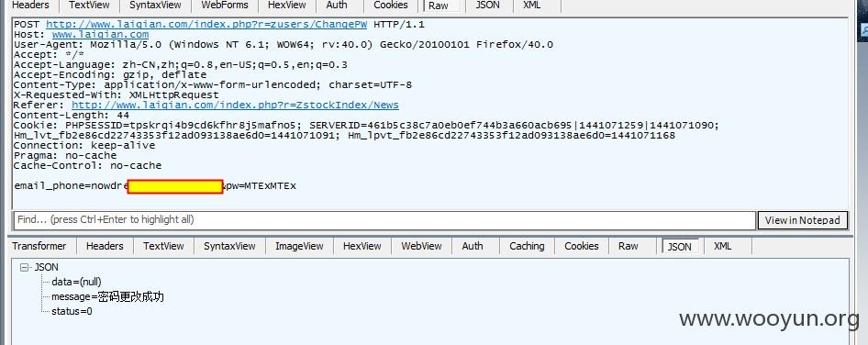
Task: Switch to response Headers tab
Action: click(x=105, y=246)
